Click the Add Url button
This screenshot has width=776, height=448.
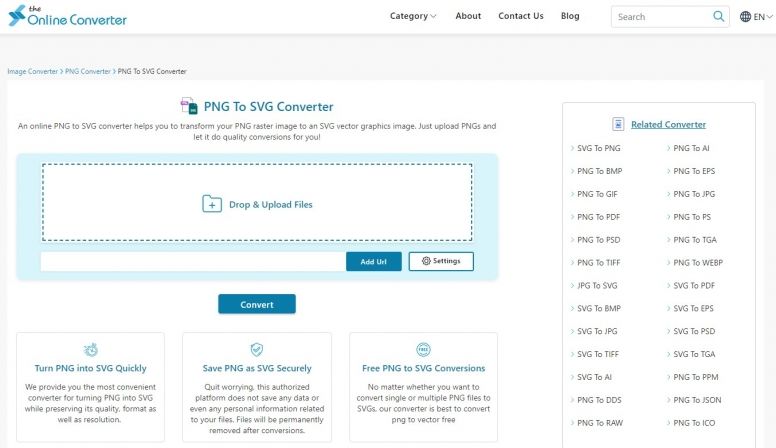click(374, 261)
